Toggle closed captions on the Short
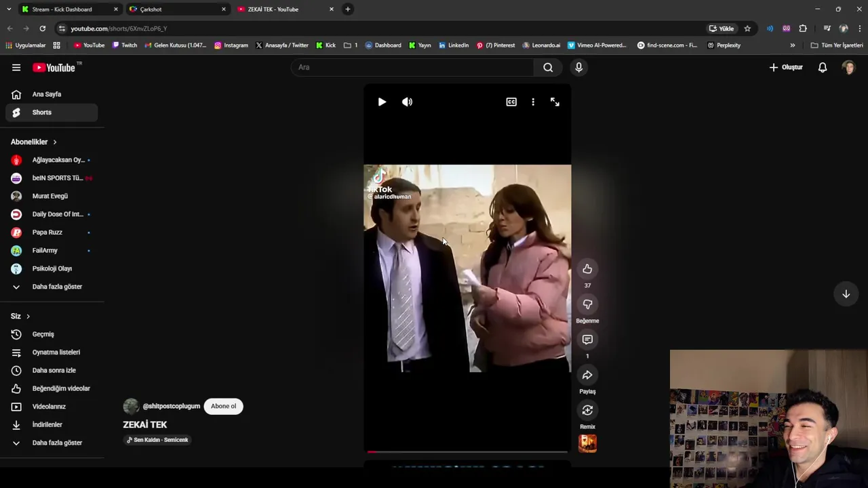Image resolution: width=868 pixels, height=488 pixels. [x=511, y=102]
